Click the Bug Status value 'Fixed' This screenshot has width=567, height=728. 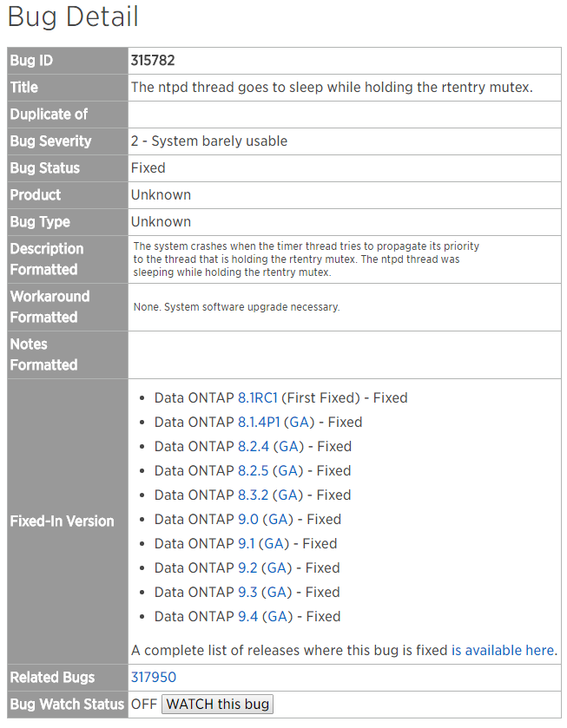click(148, 168)
